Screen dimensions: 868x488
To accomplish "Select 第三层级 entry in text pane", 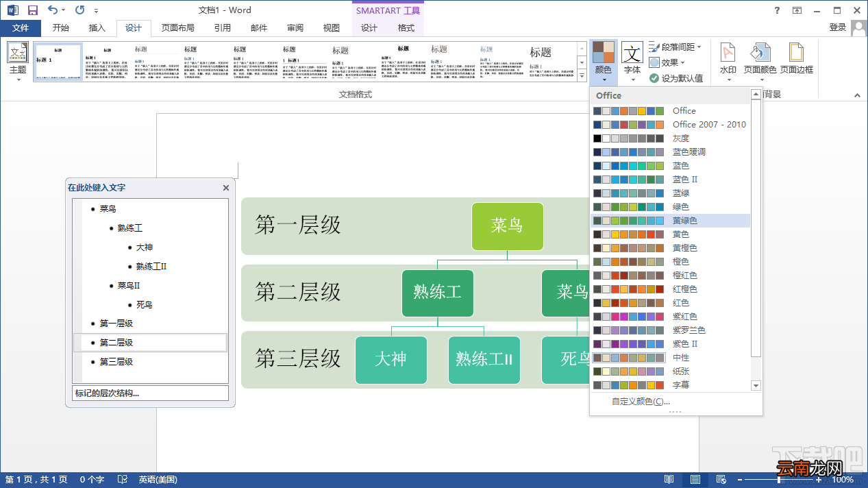I will point(116,362).
